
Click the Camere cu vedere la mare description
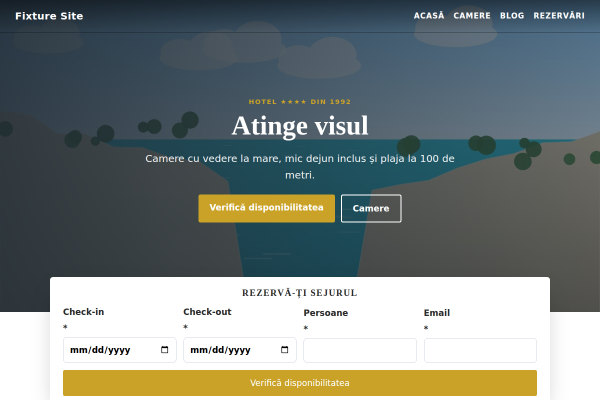pos(300,167)
